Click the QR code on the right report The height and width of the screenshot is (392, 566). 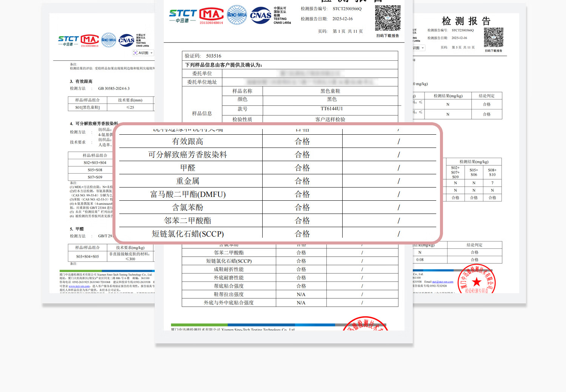pyautogui.click(x=494, y=37)
